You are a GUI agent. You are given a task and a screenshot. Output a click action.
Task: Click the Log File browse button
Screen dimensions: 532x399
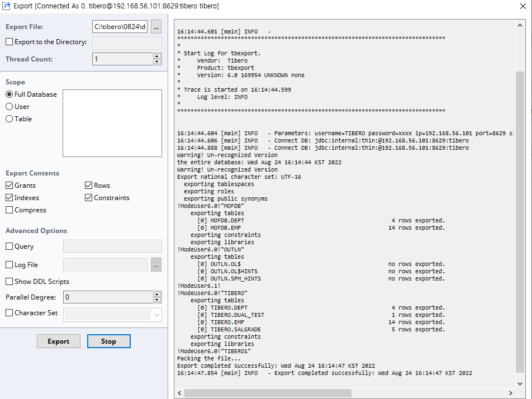(x=156, y=265)
